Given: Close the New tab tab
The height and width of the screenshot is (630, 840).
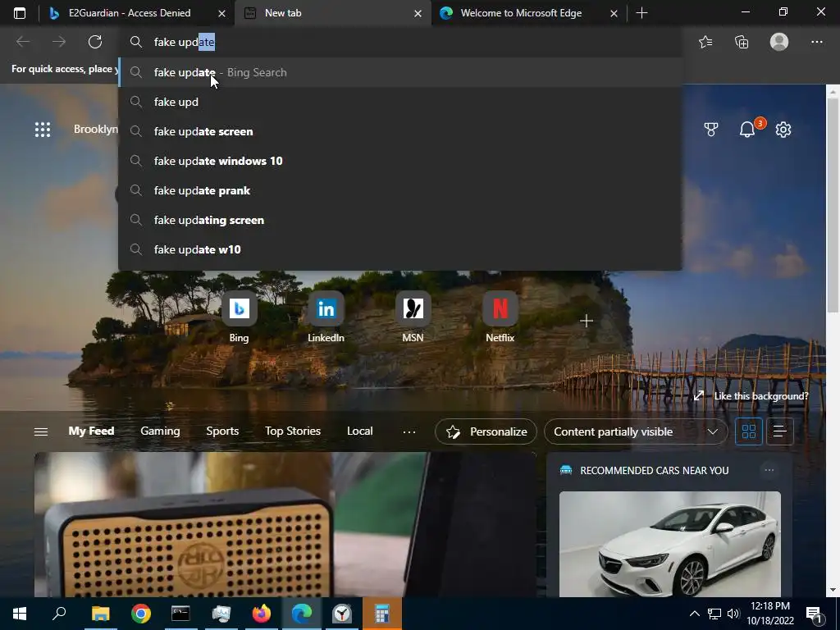Looking at the screenshot, I should [x=418, y=13].
